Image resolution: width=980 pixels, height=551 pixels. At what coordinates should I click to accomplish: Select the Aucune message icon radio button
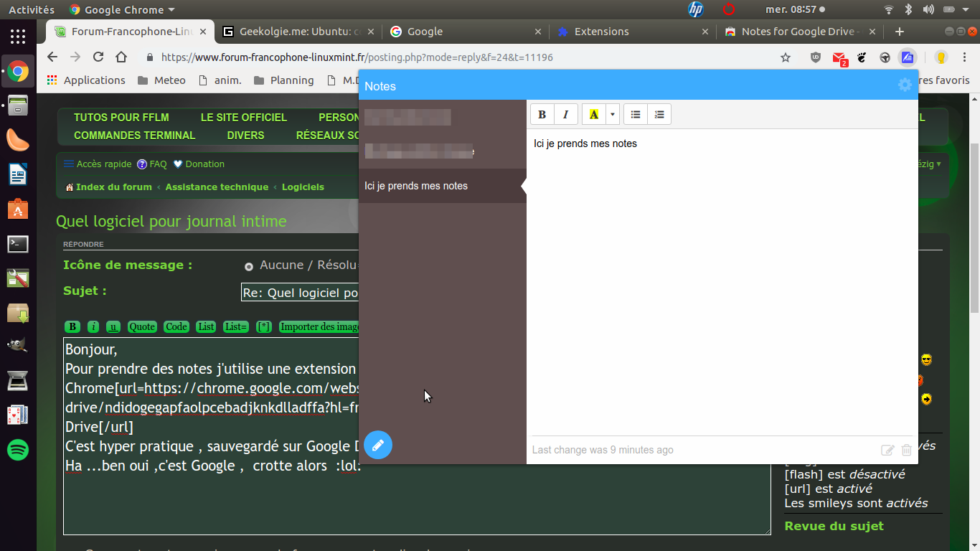point(249,266)
